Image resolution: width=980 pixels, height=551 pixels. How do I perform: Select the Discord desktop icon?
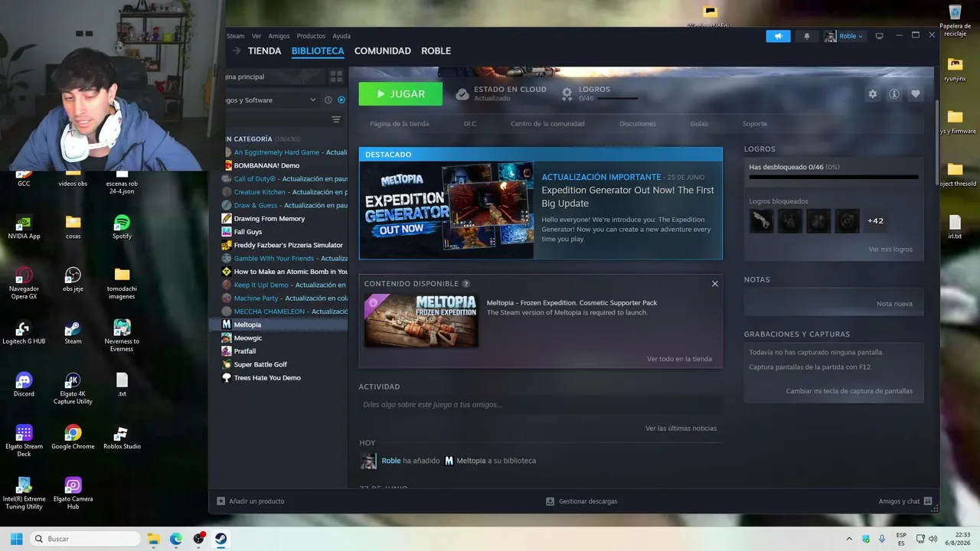pyautogui.click(x=24, y=384)
